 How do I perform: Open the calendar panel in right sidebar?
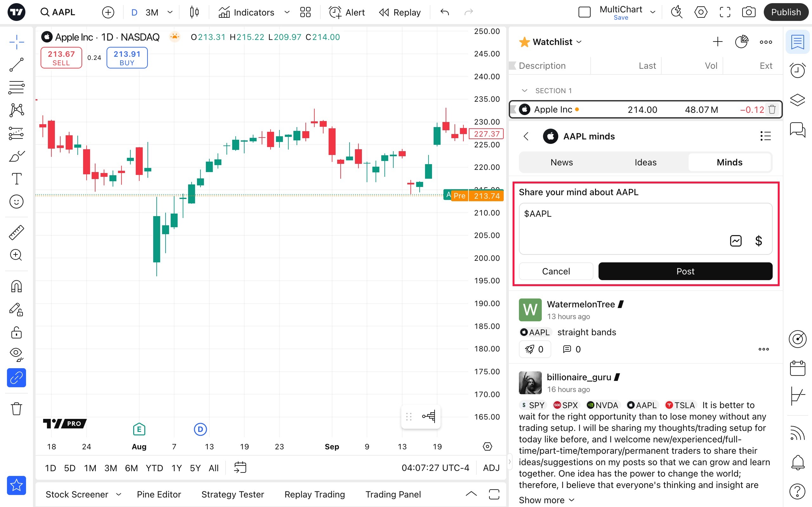(797, 368)
